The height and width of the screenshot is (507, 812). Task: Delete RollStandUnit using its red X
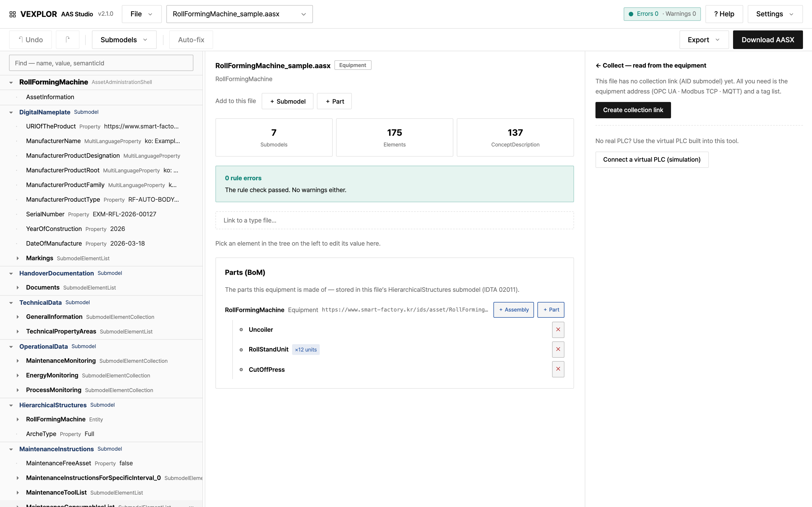(x=558, y=349)
